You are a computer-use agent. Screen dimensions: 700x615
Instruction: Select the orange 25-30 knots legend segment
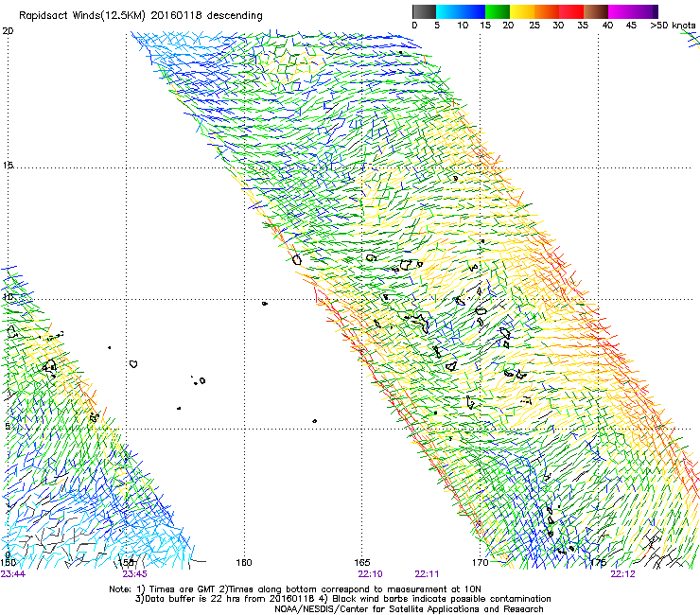pyautogui.click(x=547, y=11)
